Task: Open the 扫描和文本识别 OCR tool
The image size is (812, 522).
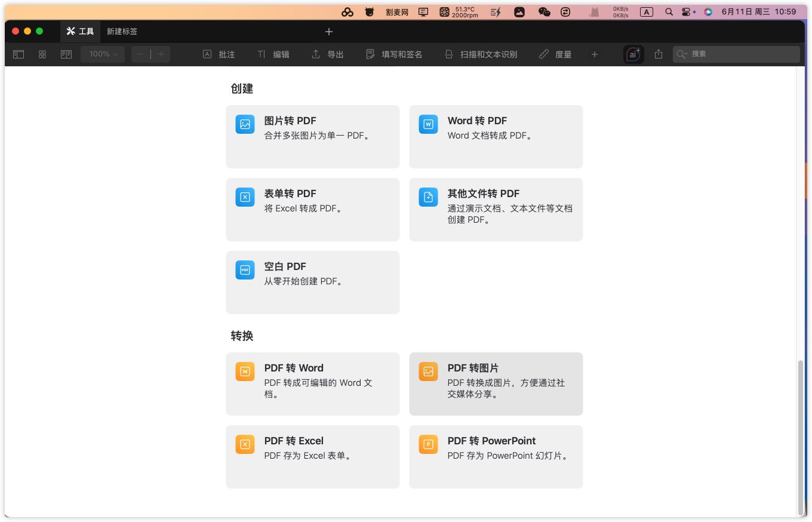Action: pyautogui.click(x=481, y=54)
